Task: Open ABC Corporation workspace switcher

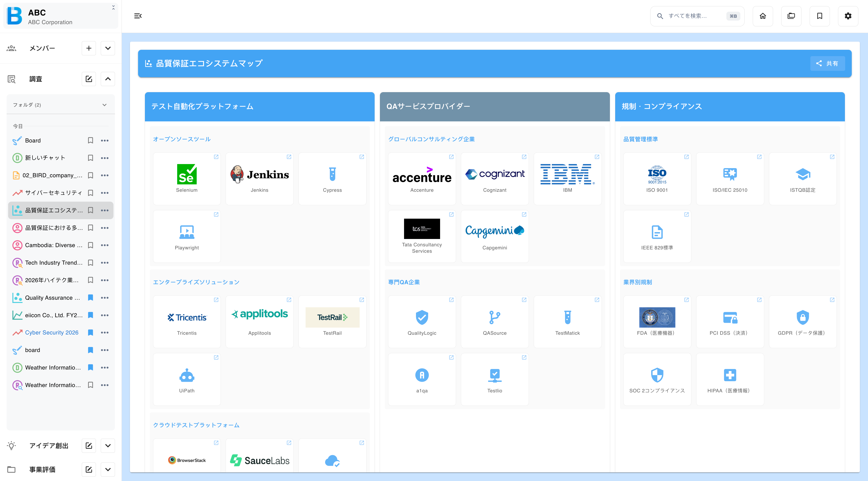Action: click(x=61, y=16)
